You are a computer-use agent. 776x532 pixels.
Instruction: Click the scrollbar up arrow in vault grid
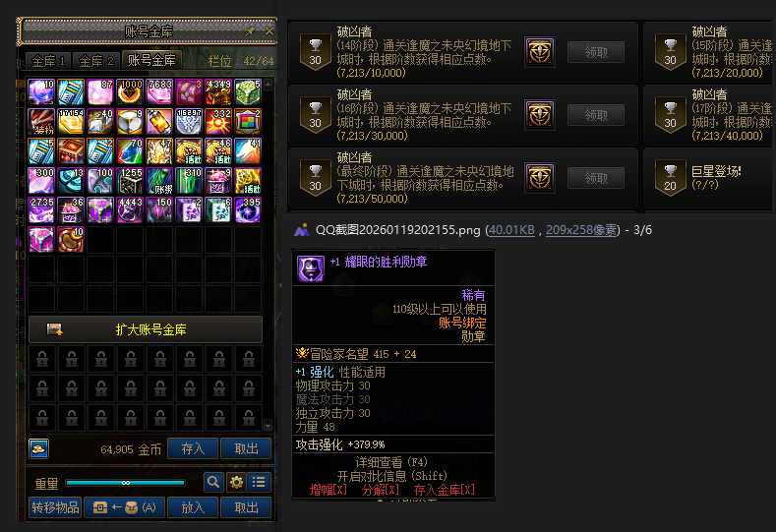tap(268, 85)
